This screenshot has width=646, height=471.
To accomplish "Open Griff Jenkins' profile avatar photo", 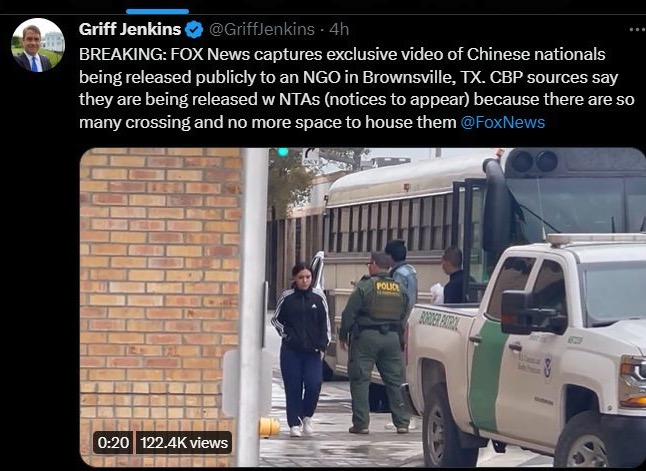I will (x=38, y=45).
